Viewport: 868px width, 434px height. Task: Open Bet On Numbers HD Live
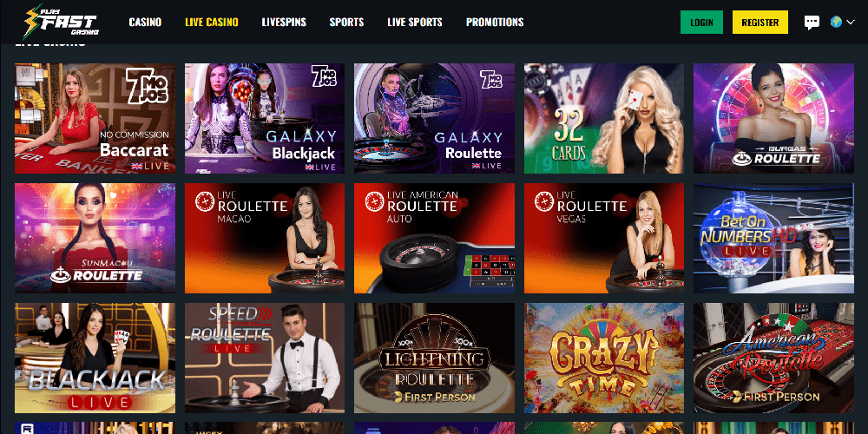(x=774, y=238)
